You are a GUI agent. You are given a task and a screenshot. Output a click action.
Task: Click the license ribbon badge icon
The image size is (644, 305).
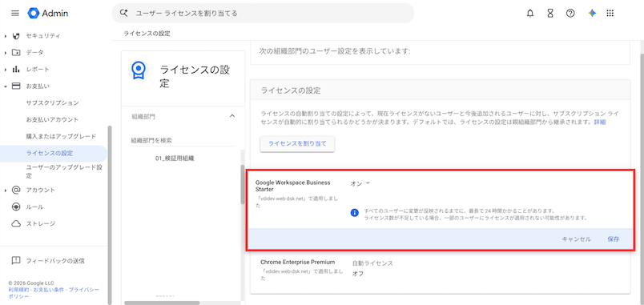pos(139,70)
